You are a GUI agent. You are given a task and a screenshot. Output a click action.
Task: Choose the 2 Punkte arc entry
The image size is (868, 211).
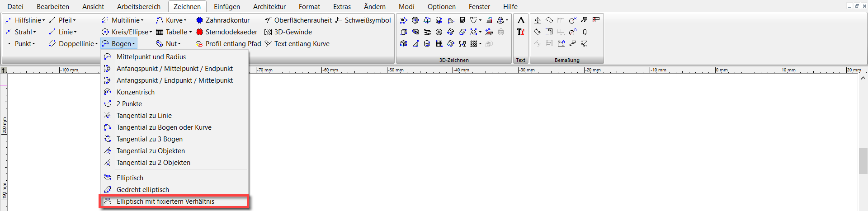point(175,104)
